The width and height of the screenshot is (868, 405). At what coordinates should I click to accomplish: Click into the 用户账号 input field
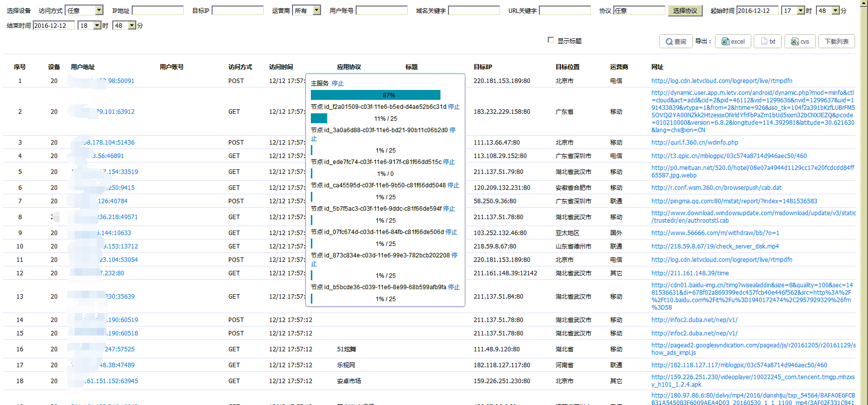(382, 10)
